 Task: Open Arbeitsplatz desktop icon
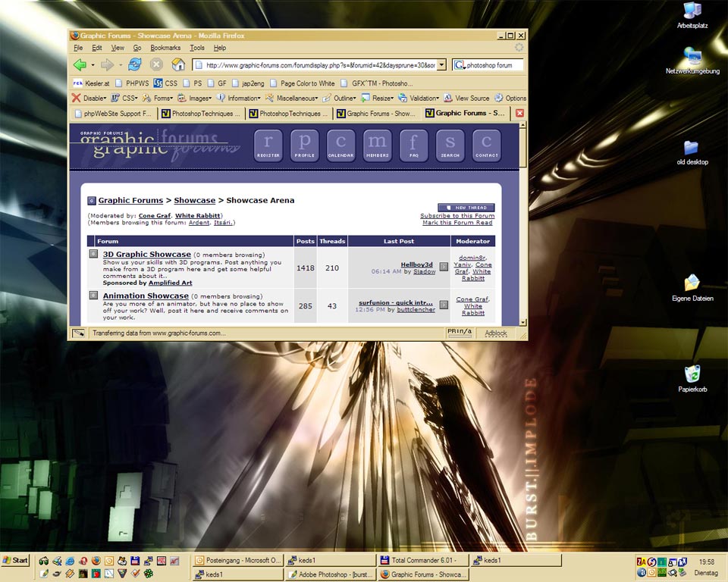(692, 15)
